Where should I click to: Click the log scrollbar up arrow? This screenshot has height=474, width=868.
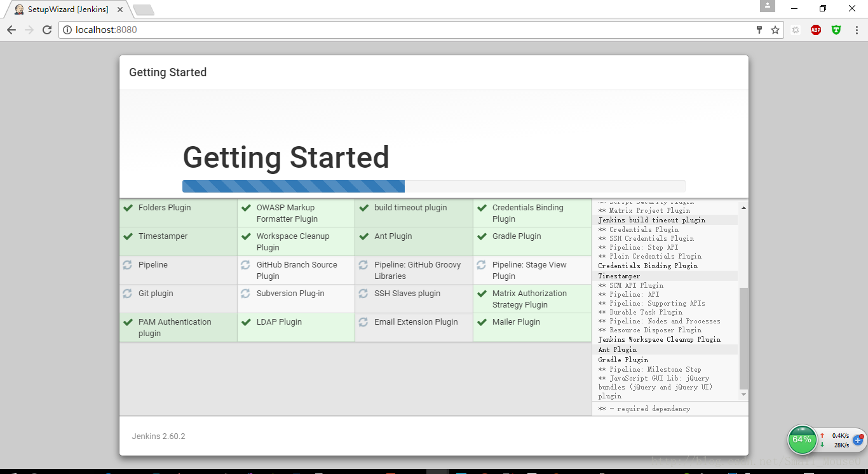coord(743,208)
